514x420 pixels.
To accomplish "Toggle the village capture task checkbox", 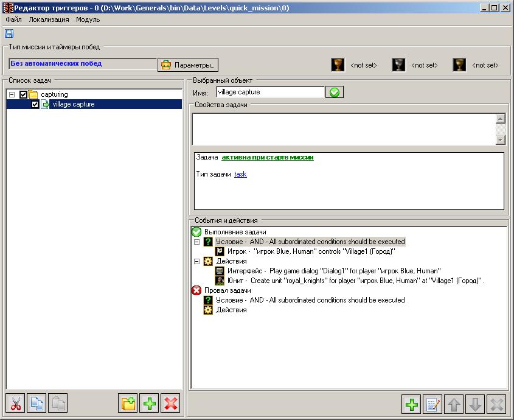I will [35, 105].
